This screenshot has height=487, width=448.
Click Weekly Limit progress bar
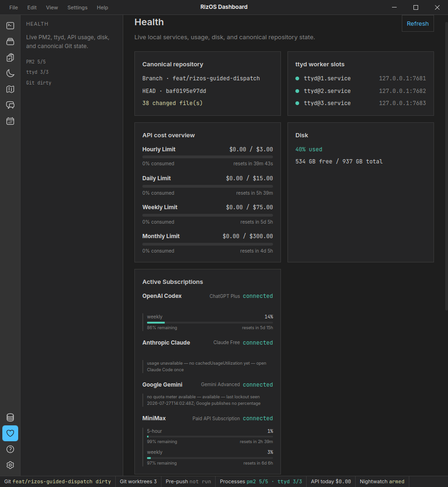pos(207,215)
